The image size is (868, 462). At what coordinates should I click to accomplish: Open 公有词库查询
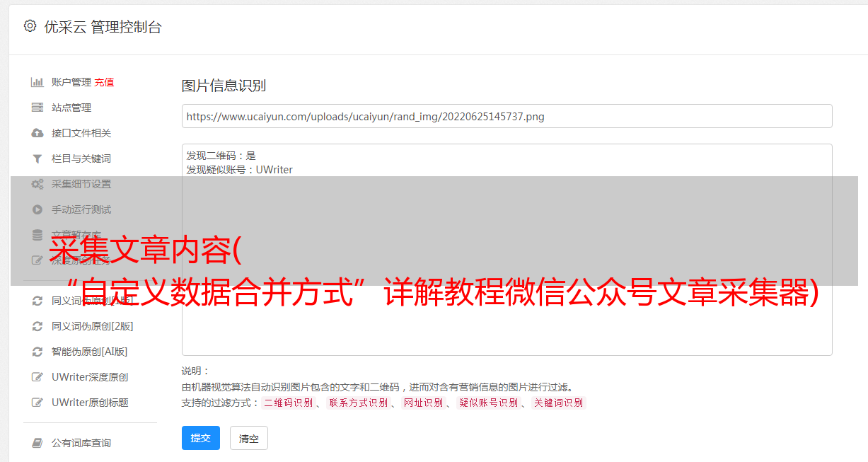(81, 443)
